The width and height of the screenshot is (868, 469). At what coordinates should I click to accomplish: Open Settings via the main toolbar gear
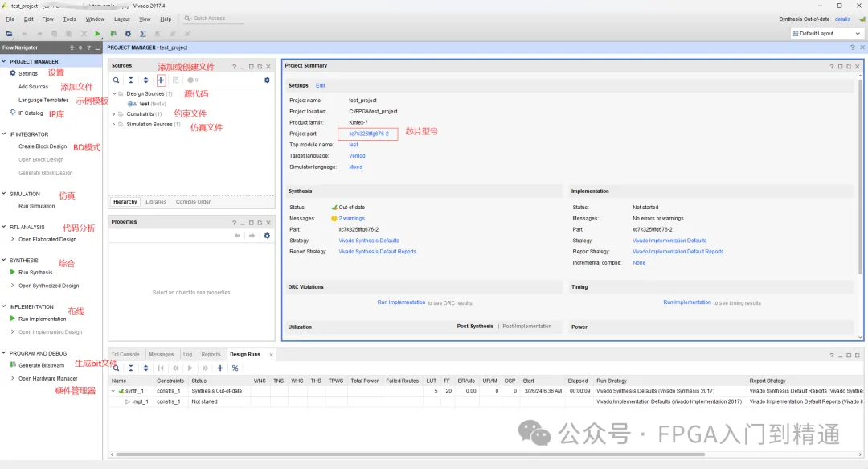click(128, 34)
